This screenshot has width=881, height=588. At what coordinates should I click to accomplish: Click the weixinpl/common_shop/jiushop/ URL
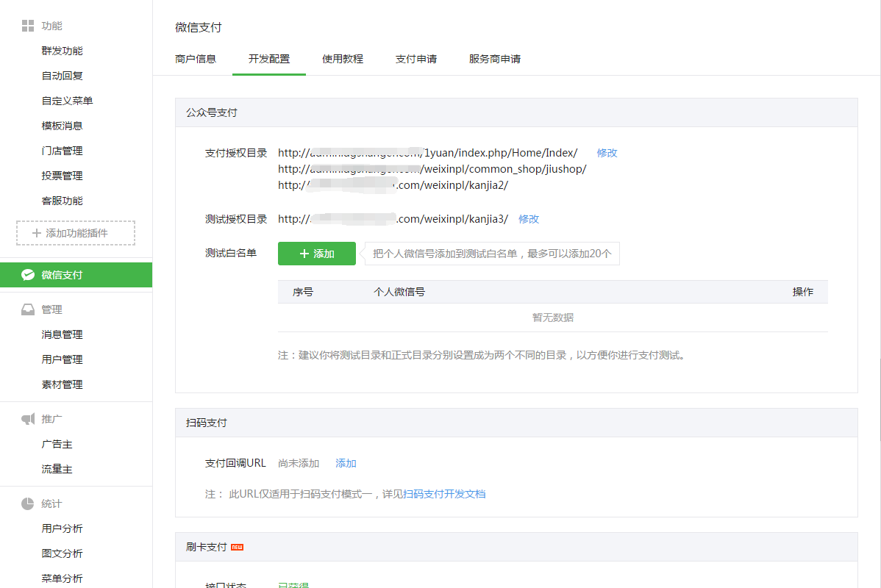(432, 169)
